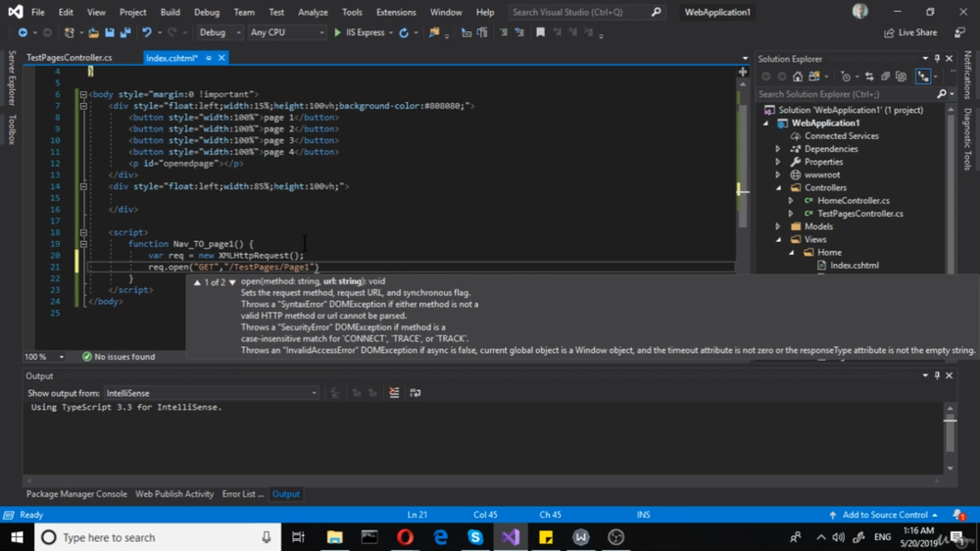
Task: Save the current file with Save icon
Action: coord(110,32)
